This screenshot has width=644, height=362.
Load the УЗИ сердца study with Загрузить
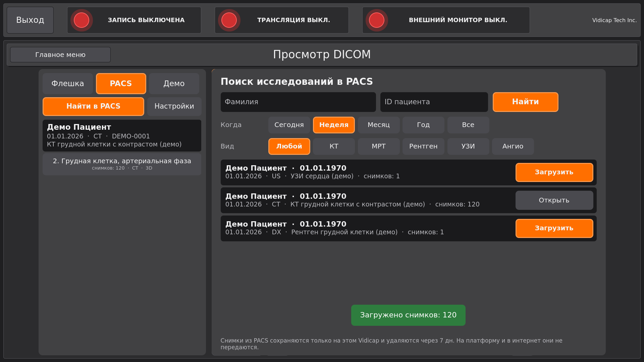pyautogui.click(x=554, y=172)
